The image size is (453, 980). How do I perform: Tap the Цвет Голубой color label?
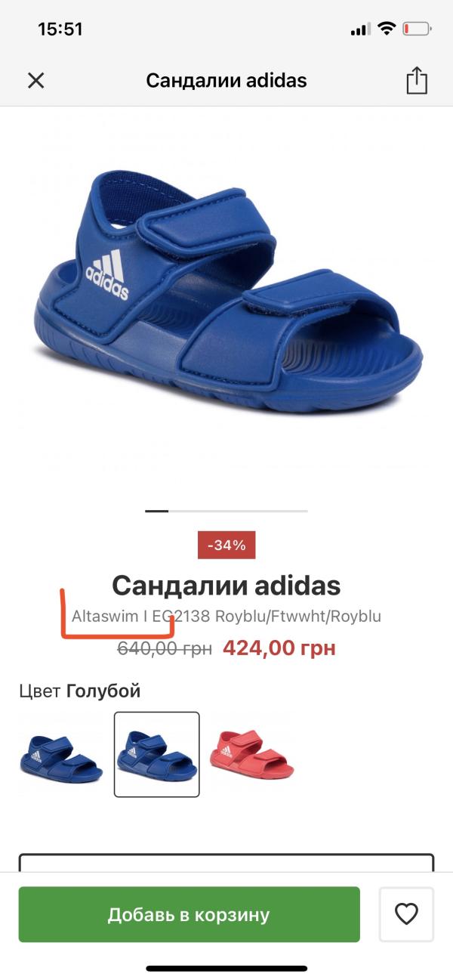[80, 691]
